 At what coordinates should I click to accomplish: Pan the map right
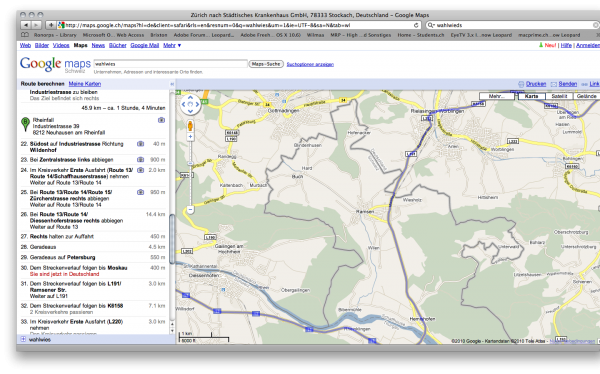(x=197, y=104)
